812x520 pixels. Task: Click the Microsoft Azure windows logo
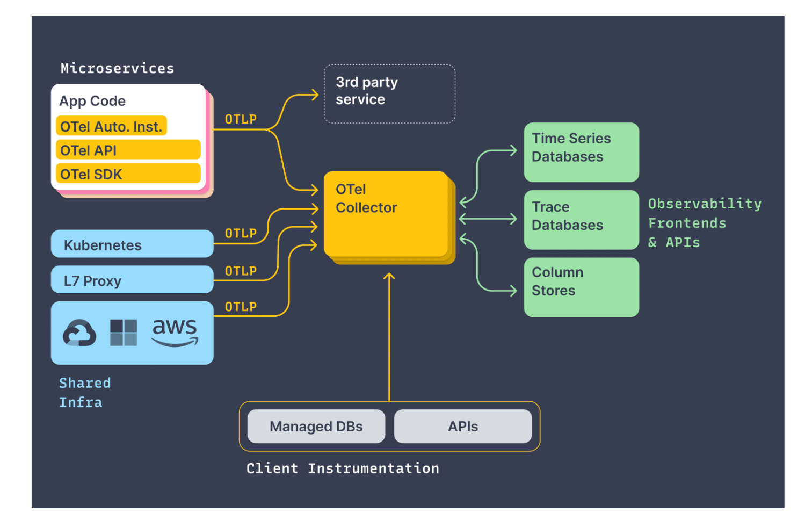(124, 333)
